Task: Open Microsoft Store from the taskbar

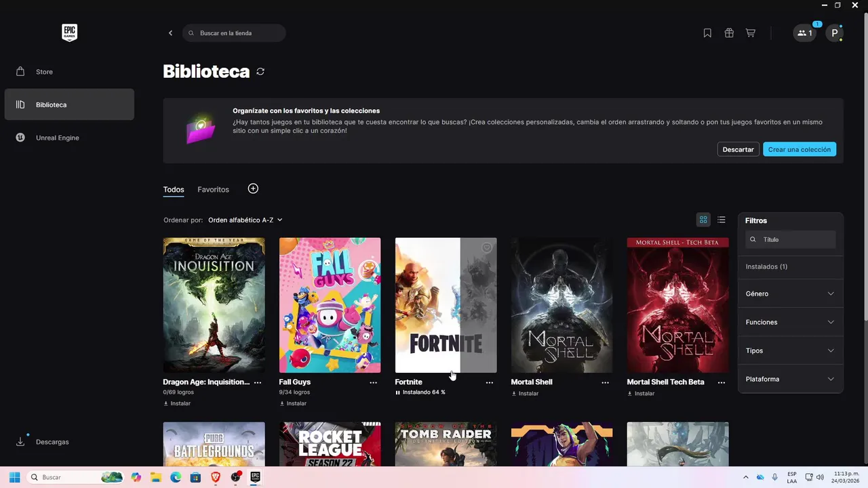Action: pyautogui.click(x=195, y=477)
